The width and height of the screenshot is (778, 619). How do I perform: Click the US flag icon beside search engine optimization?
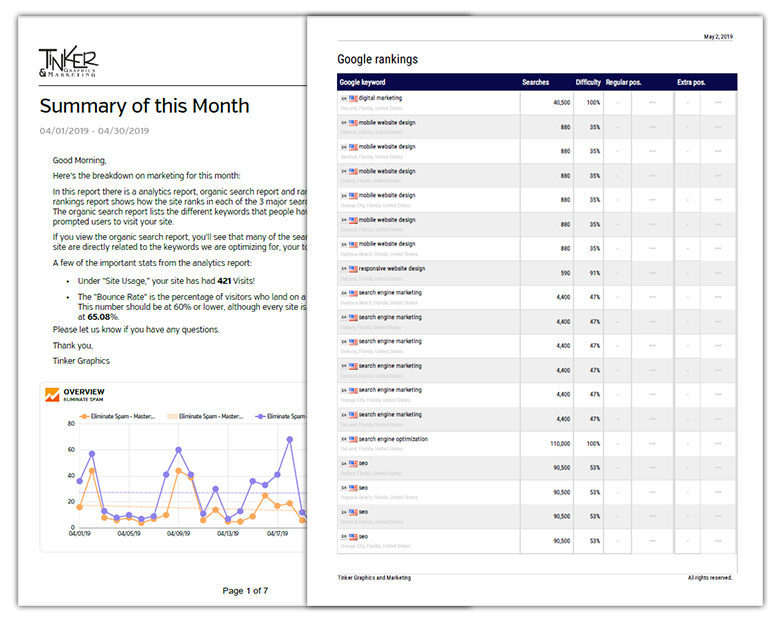coord(353,439)
